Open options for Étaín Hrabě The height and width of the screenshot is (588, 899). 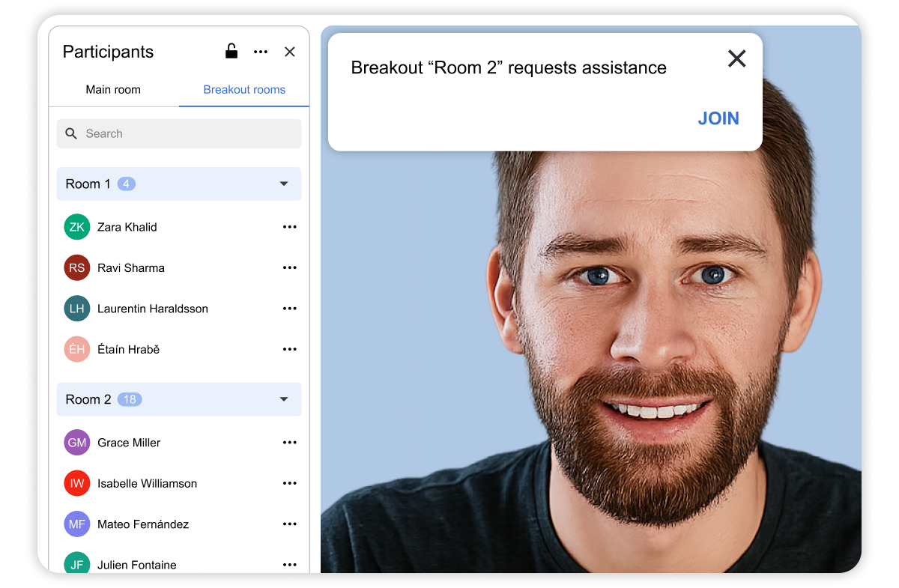click(x=290, y=349)
